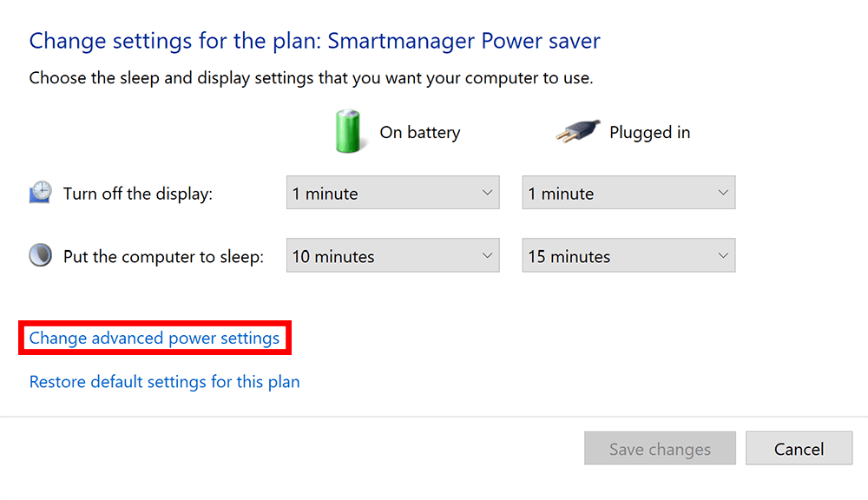Click the Choose the sleep and display settings description
Screen dimensions: 868x500
tap(311, 78)
